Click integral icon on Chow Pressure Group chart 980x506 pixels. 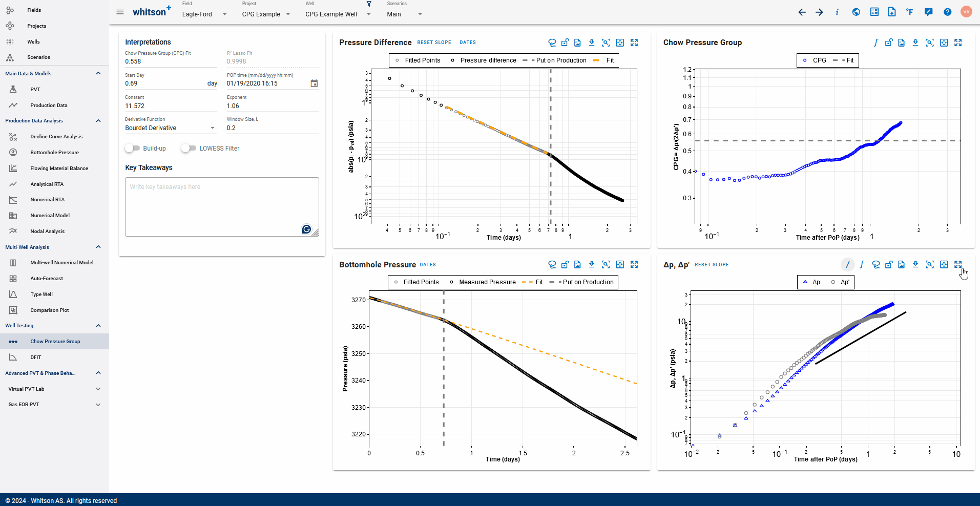[876, 43]
